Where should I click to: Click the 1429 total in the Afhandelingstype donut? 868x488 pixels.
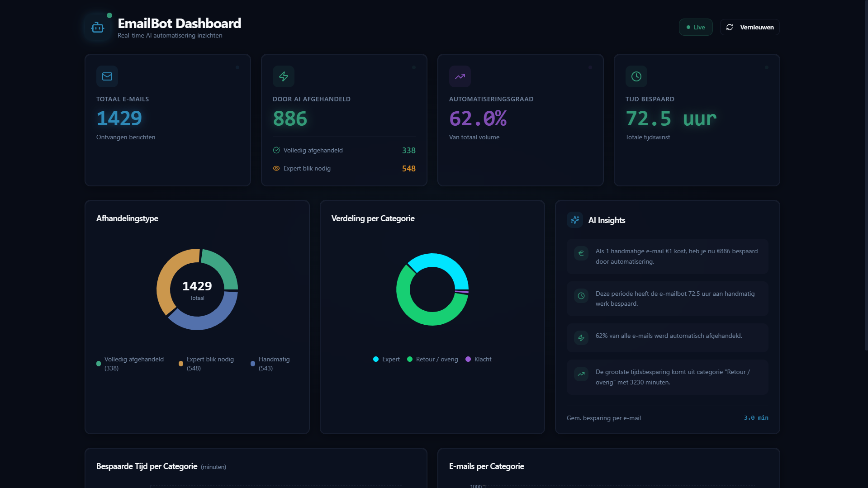click(x=197, y=286)
